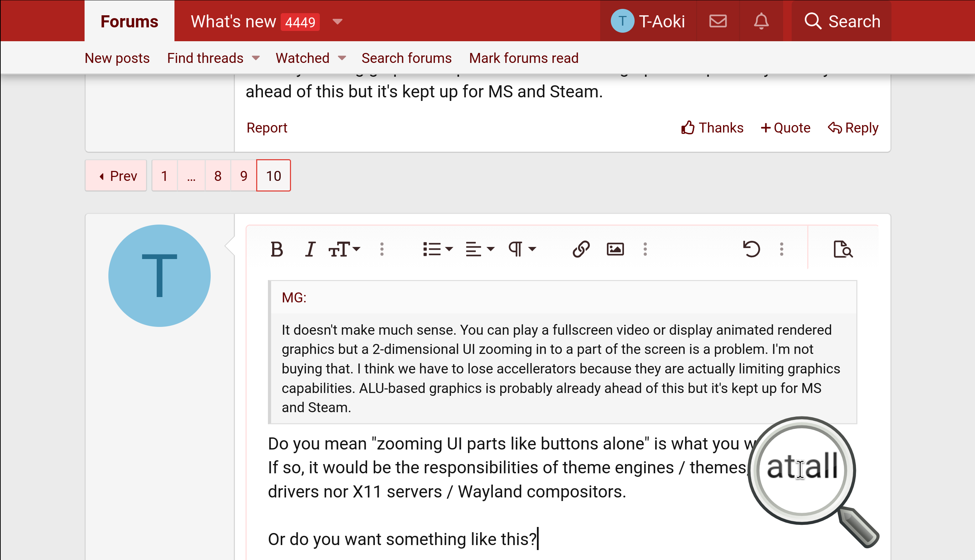Toggle bold formatting in the editor
The height and width of the screenshot is (560, 975).
pos(276,249)
